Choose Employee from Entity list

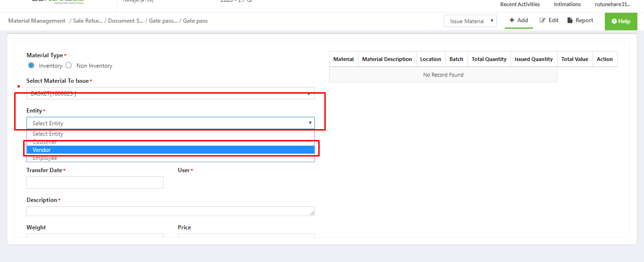coord(170,158)
